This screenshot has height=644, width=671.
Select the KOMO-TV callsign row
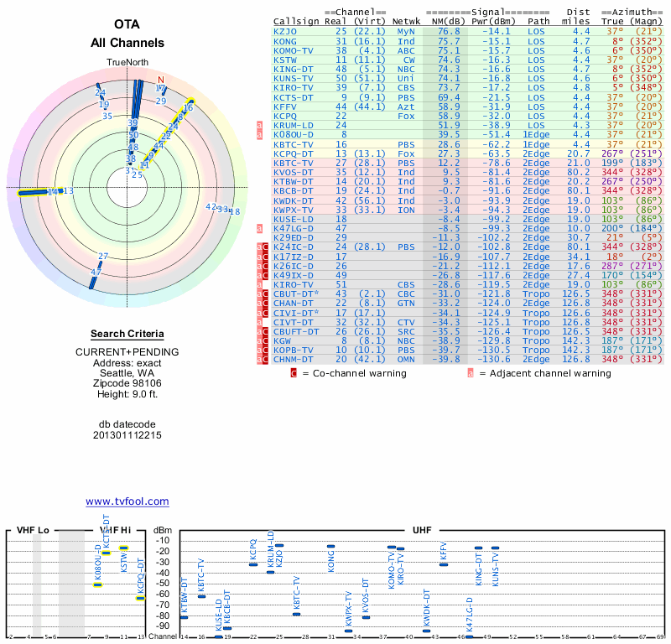coord(468,50)
